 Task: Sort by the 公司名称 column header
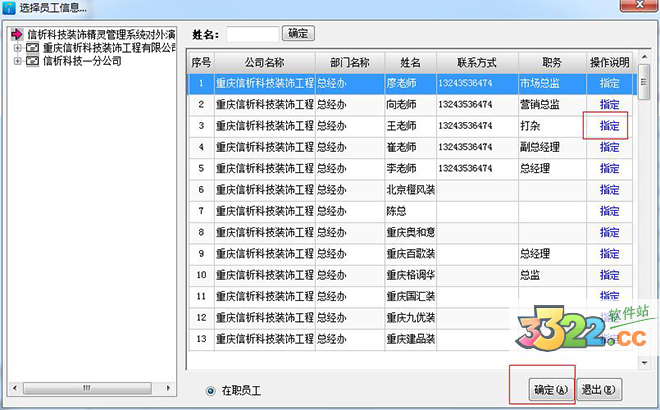pyautogui.click(x=265, y=63)
